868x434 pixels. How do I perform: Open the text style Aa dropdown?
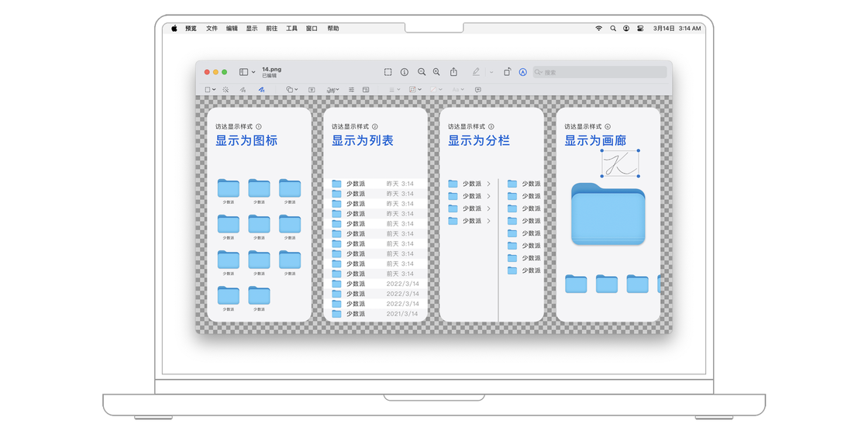458,89
